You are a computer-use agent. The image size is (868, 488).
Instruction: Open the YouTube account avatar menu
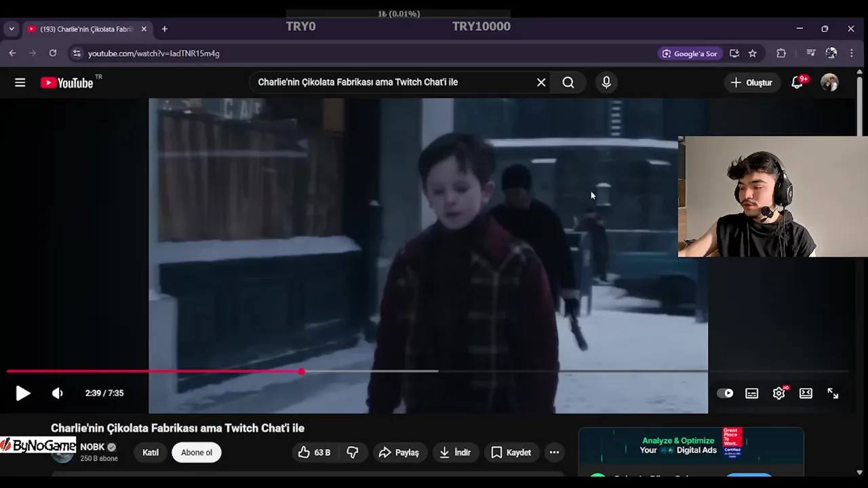829,83
